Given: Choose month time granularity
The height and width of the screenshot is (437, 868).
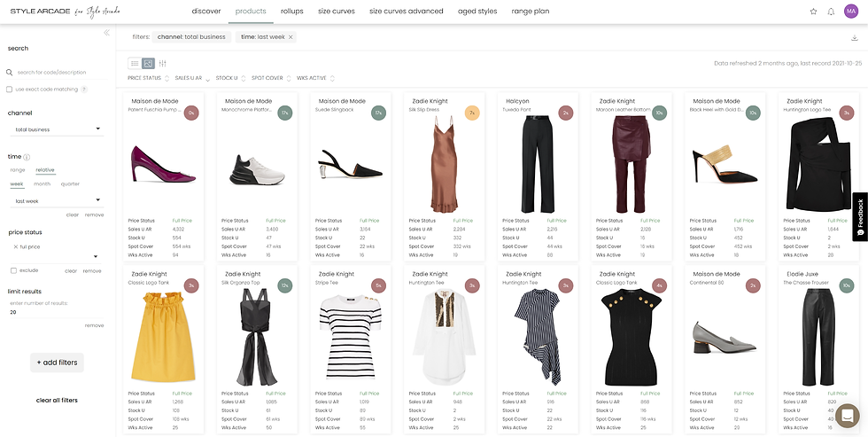Looking at the screenshot, I should pos(43,183).
